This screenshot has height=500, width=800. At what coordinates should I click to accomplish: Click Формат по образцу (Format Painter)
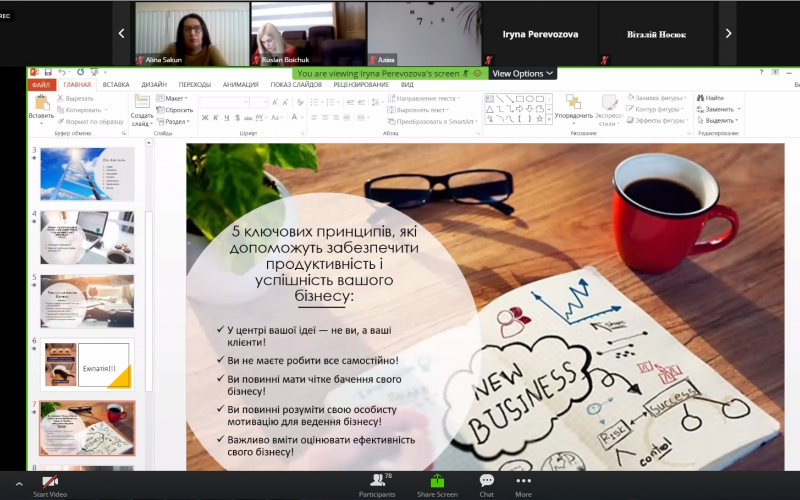click(x=90, y=121)
